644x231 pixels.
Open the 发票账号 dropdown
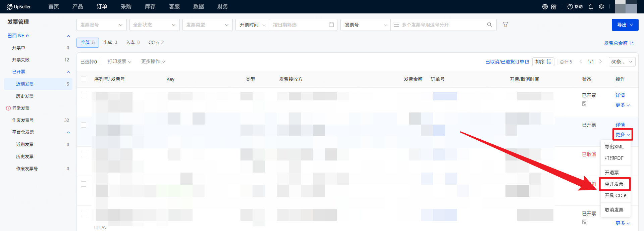(x=101, y=25)
